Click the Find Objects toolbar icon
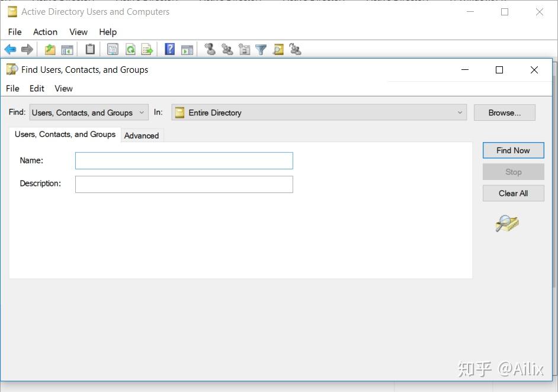The height and width of the screenshot is (392, 558). (278, 50)
